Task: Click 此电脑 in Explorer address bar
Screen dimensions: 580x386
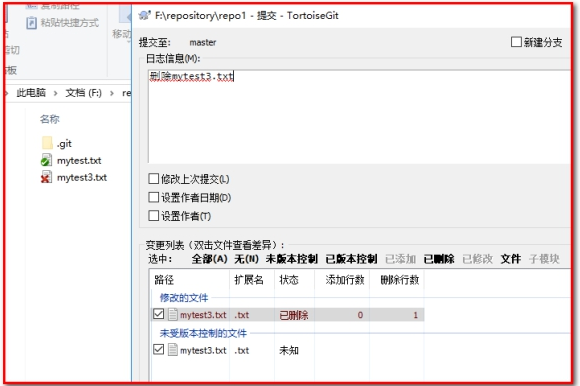Action: coord(31,93)
